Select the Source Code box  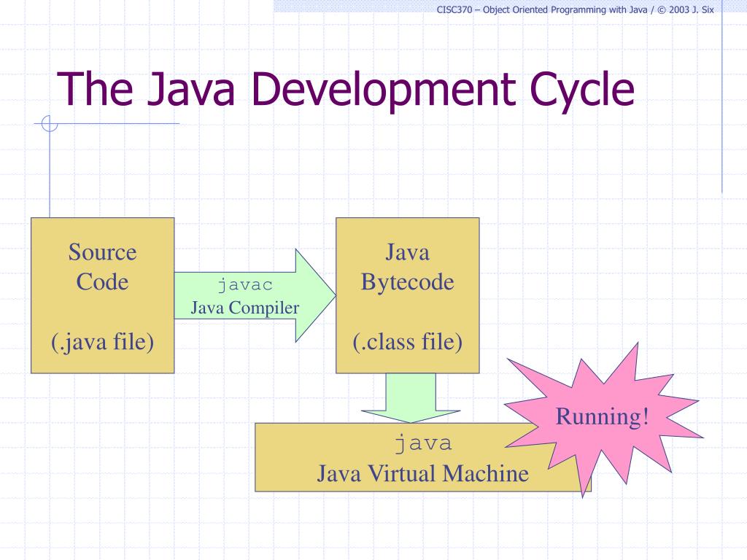(102, 295)
